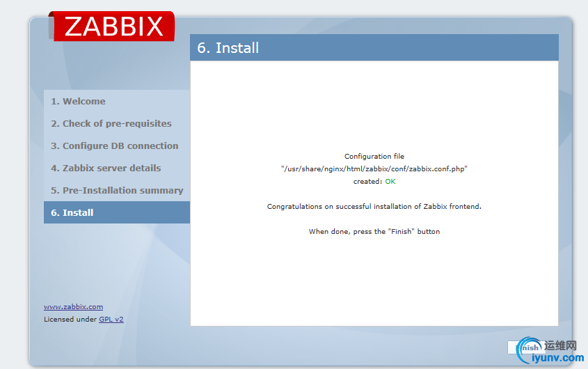This screenshot has height=369, width=588.
Task: Click the Congratulations message text
Action: [374, 207]
